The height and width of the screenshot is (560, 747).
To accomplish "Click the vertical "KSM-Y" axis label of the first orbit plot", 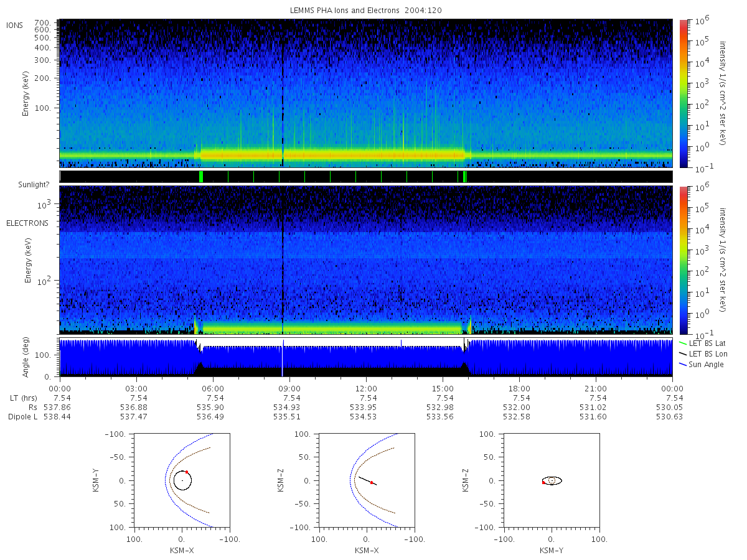I will click(x=96, y=481).
